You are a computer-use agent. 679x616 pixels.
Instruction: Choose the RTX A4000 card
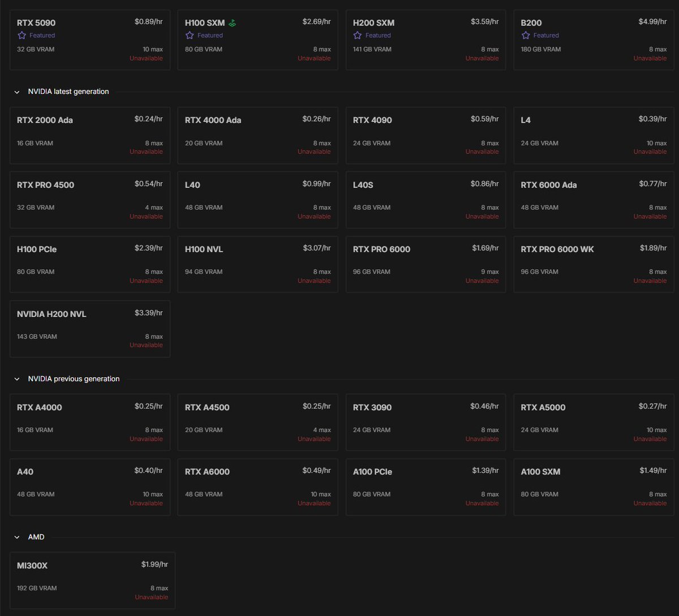point(90,423)
